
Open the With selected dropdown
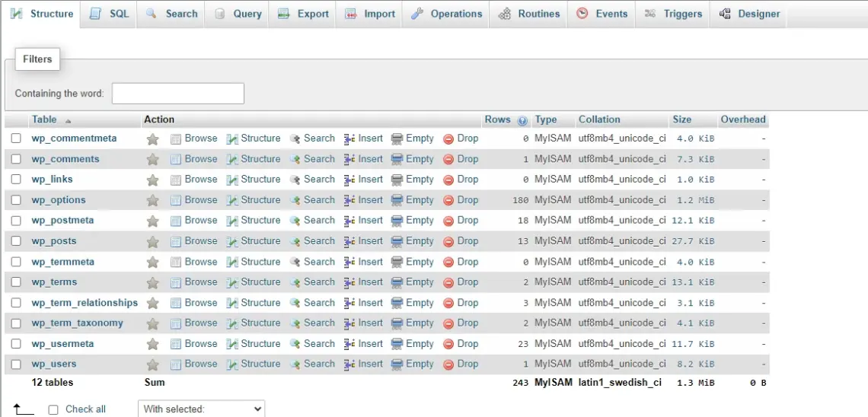point(202,409)
